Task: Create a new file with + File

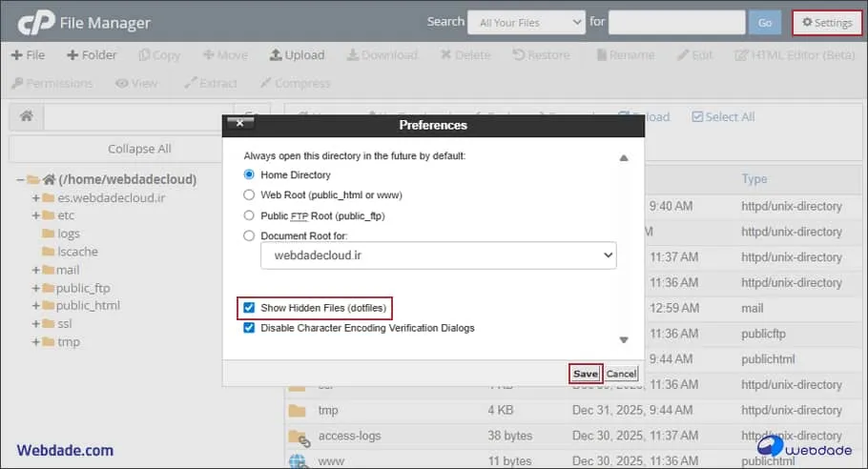Action: tap(28, 54)
